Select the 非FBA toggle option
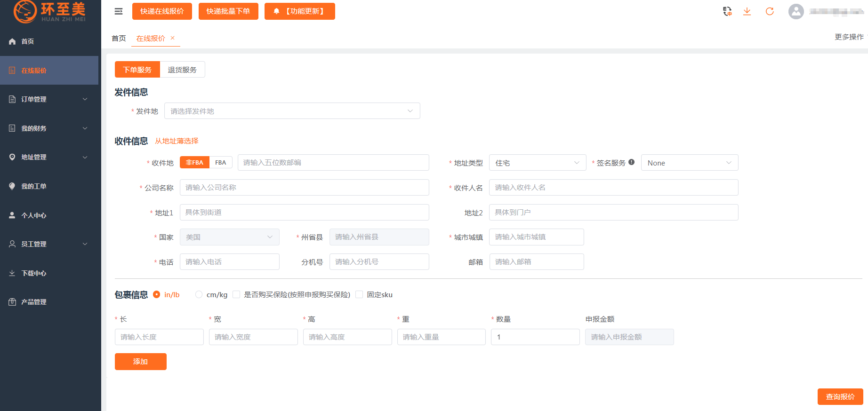This screenshot has height=411, width=868. tap(194, 162)
